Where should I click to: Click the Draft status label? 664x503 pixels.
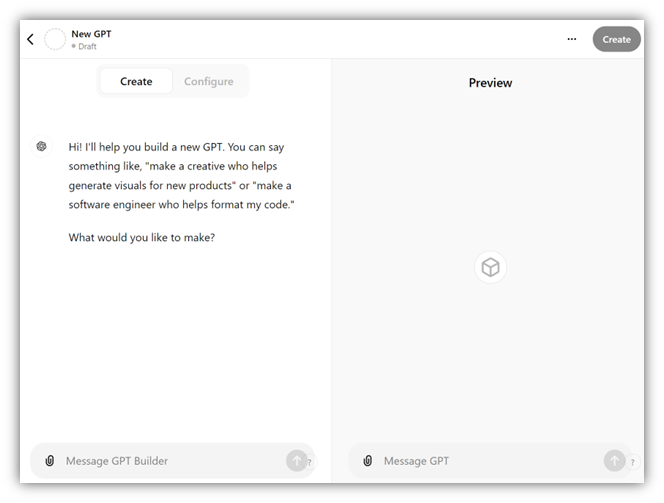pyautogui.click(x=86, y=46)
